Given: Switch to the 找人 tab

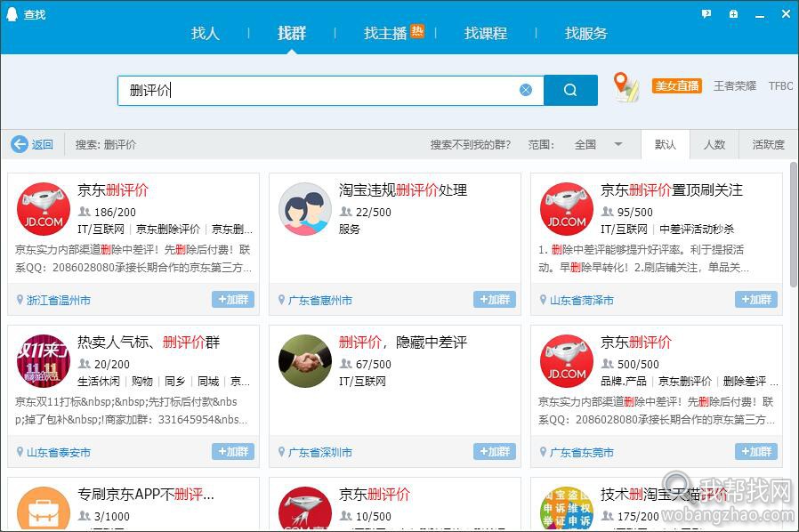Looking at the screenshot, I should tap(205, 33).
